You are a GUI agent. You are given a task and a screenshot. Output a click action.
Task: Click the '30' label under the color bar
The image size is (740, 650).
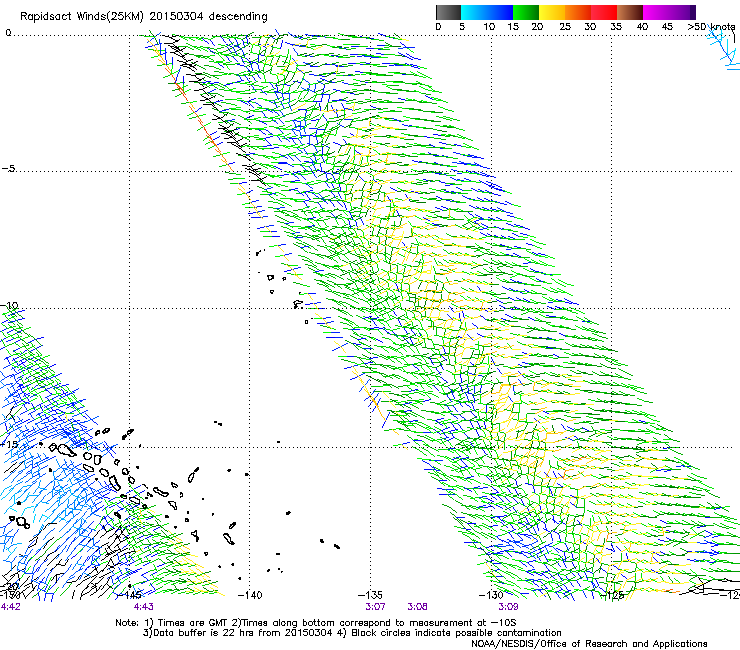[590, 27]
